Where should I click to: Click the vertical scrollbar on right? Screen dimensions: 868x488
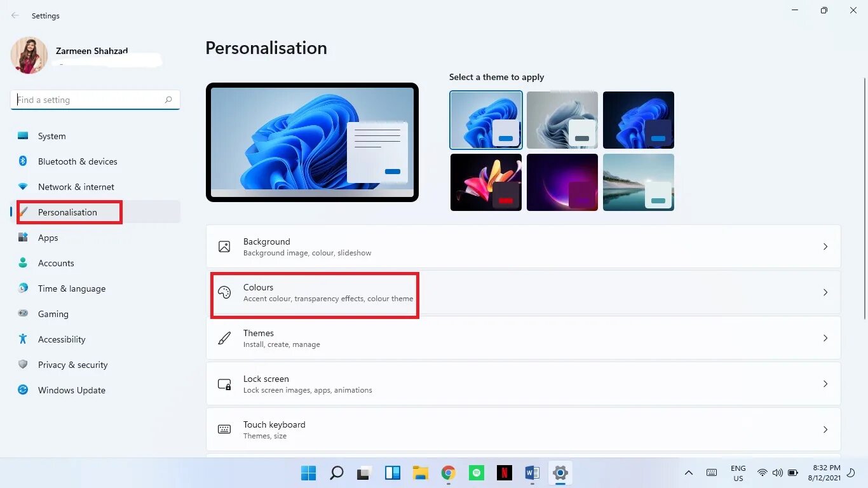pyautogui.click(x=864, y=197)
